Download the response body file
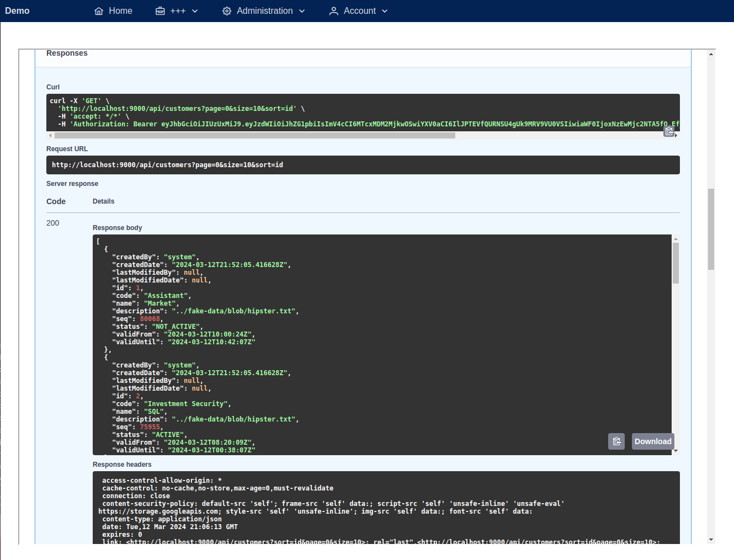 [x=652, y=441]
